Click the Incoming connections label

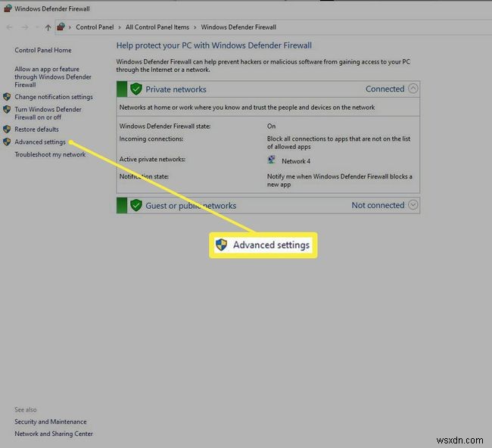[x=151, y=139]
